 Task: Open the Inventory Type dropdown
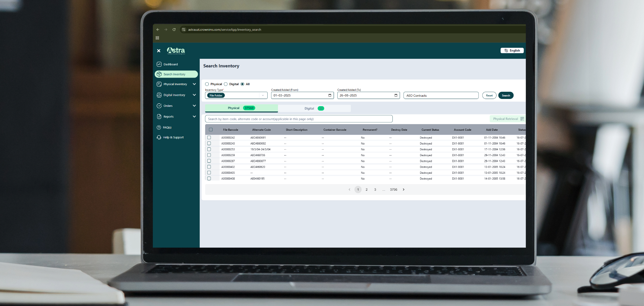(x=263, y=96)
